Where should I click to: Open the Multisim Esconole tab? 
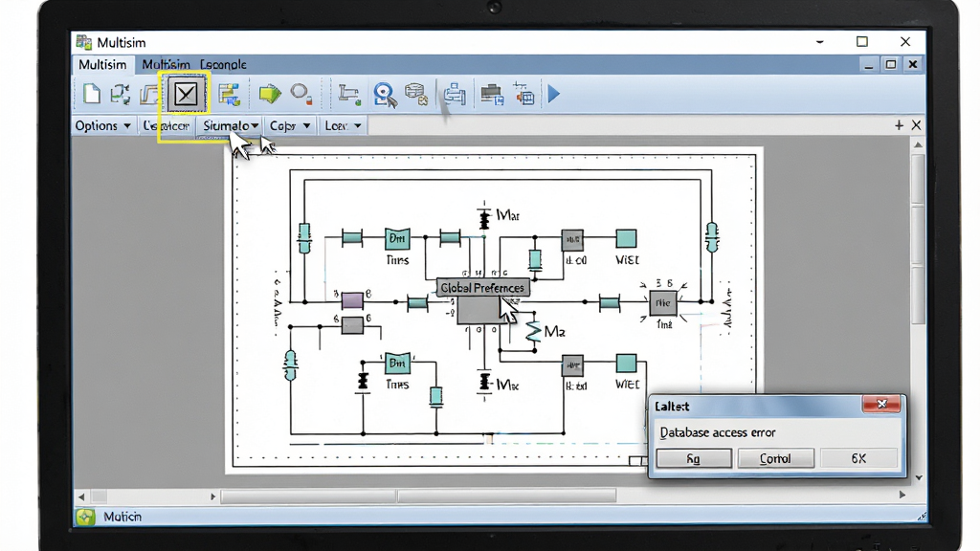tap(193, 64)
